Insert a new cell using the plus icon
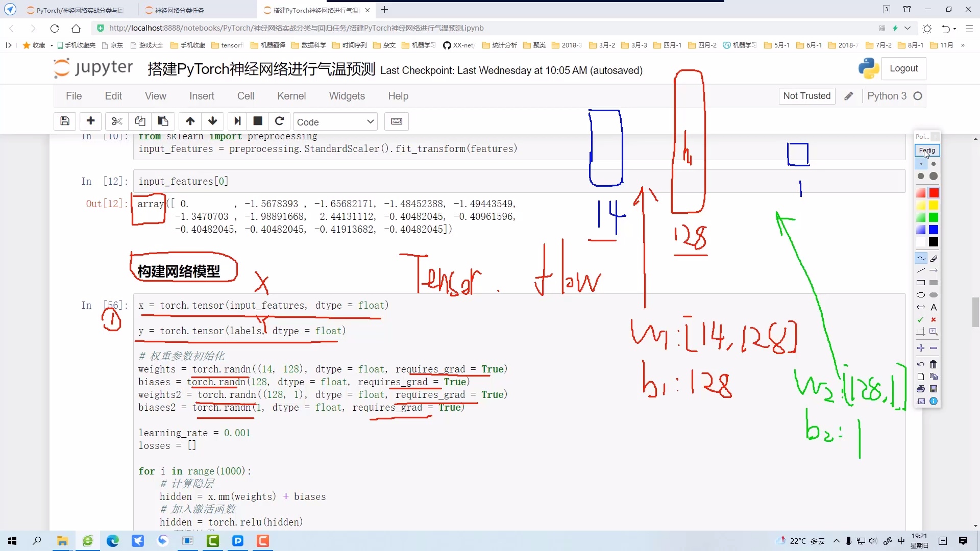This screenshot has height=551, width=980. coord(90,121)
